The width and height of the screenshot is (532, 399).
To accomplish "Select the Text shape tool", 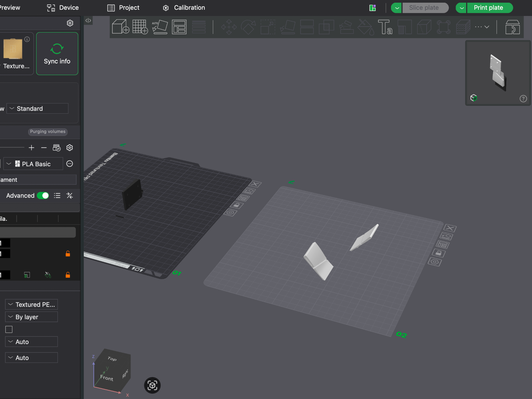I will 385,27.
